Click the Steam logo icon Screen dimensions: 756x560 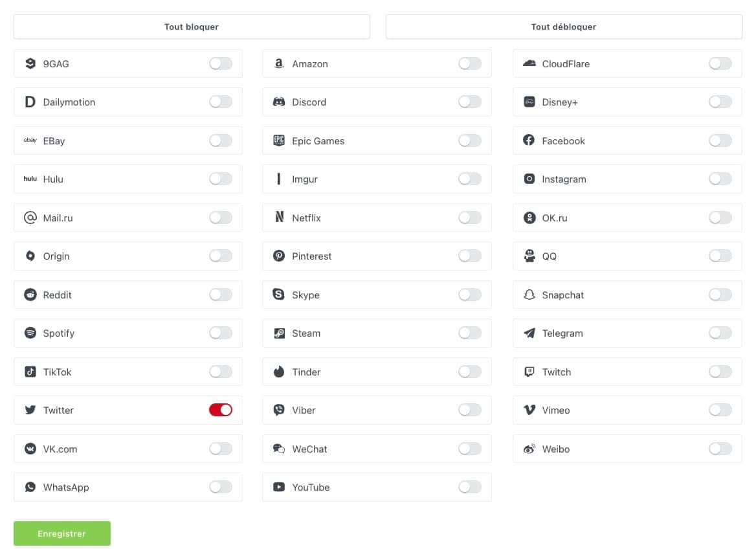click(x=279, y=333)
